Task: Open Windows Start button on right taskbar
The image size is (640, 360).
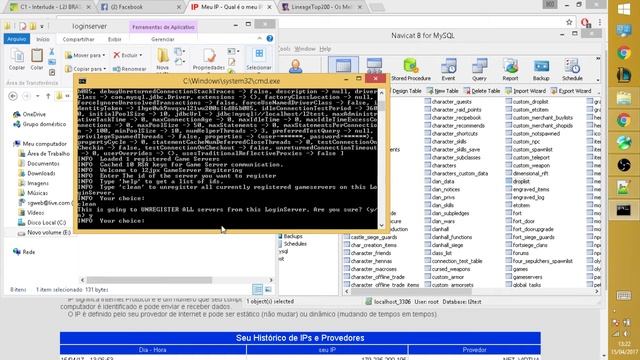Action: point(624,9)
